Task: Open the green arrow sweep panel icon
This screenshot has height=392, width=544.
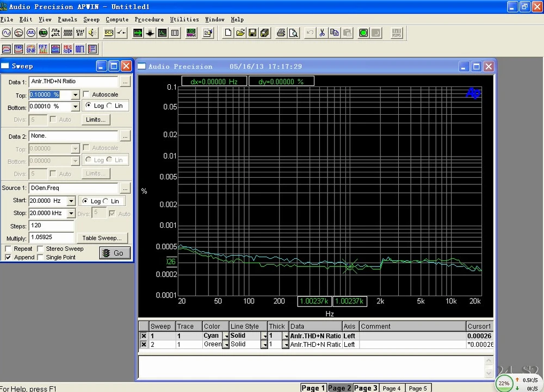Action: [138, 33]
